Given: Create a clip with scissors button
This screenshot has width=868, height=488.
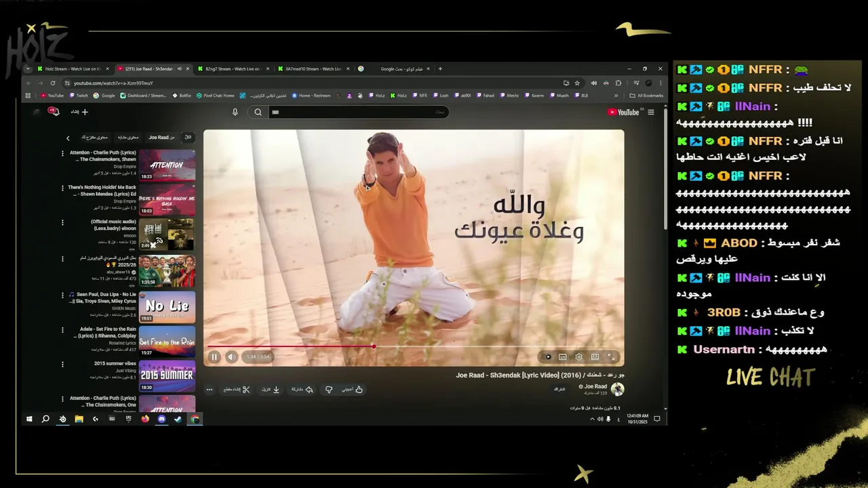Looking at the screenshot, I should pos(237,390).
